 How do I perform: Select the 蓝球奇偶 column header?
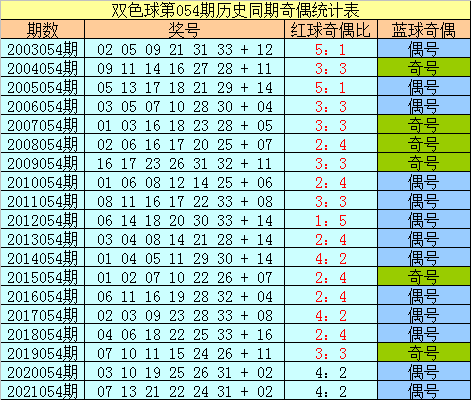pyautogui.click(x=424, y=30)
